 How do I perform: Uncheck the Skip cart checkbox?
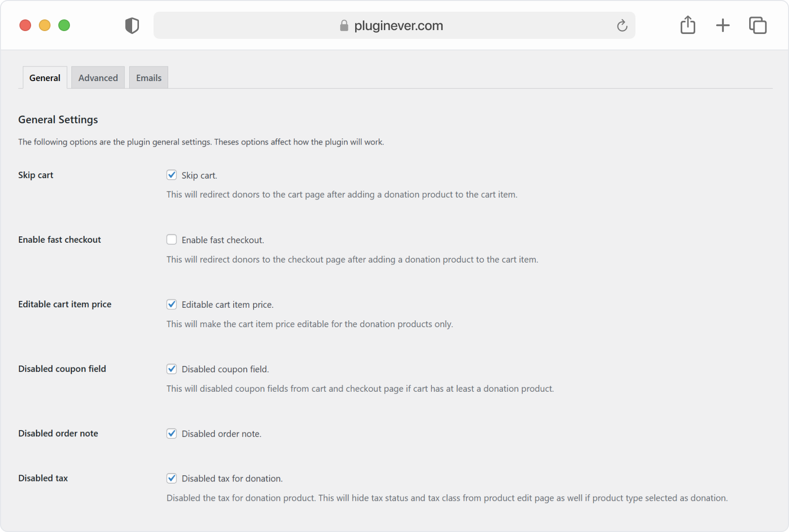[x=172, y=175]
